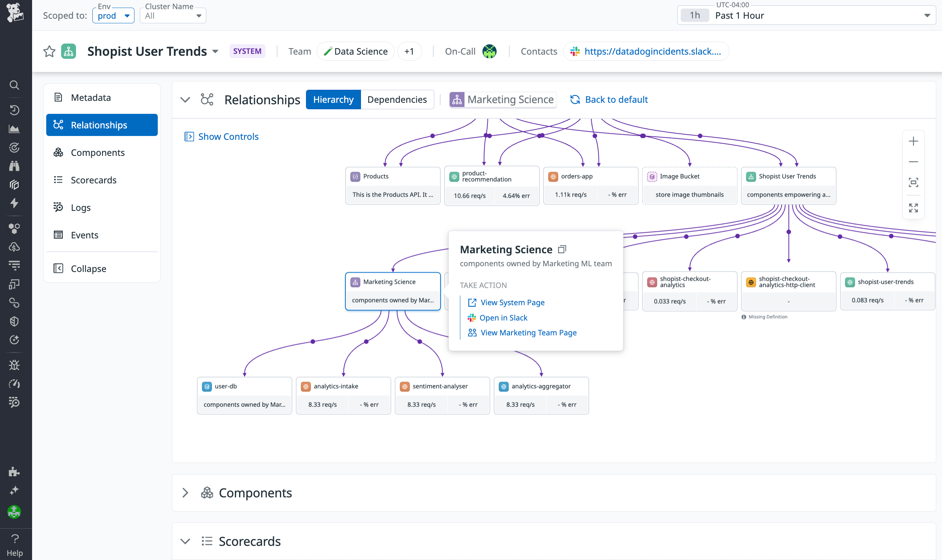Screen dimensions: 942x560
Task: Open APM via the lightning bolt icon
Action: tap(14, 203)
